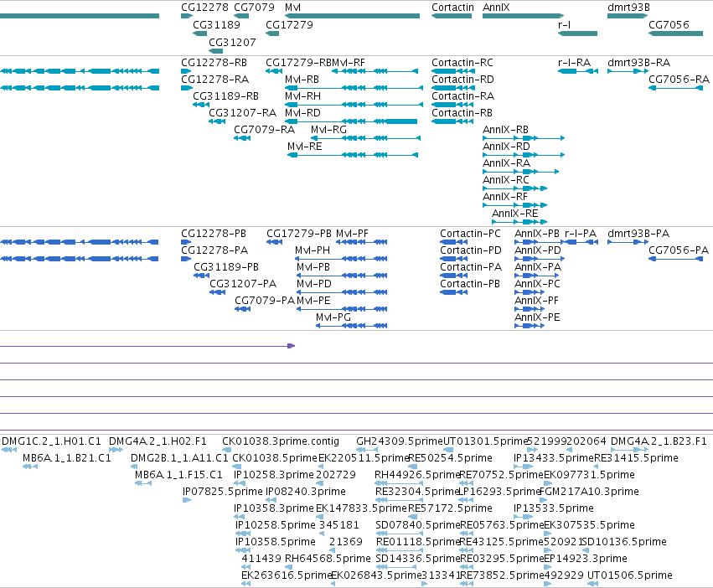This screenshot has width=713, height=588.
Task: Click protein dmrt93B-PA
Action: (628, 242)
